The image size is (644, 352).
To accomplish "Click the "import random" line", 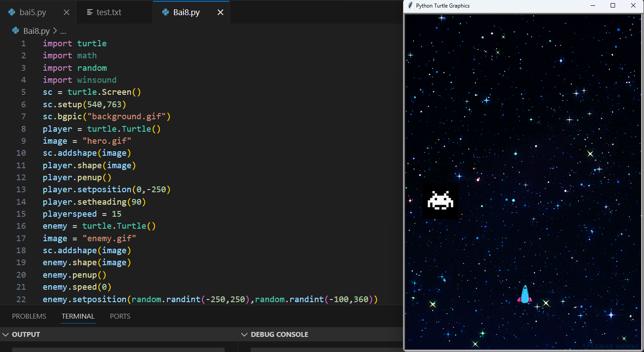I will pos(75,68).
